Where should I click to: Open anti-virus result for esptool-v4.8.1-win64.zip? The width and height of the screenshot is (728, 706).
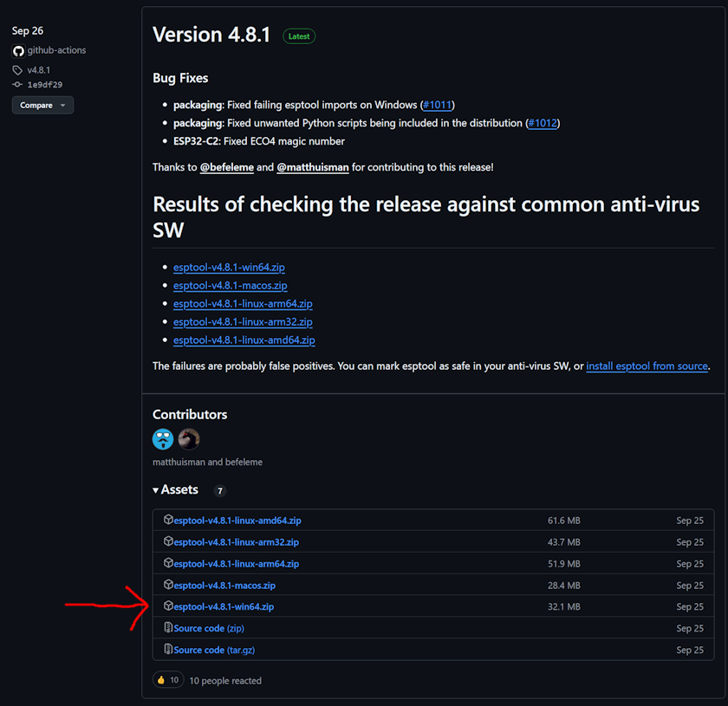[x=229, y=268]
